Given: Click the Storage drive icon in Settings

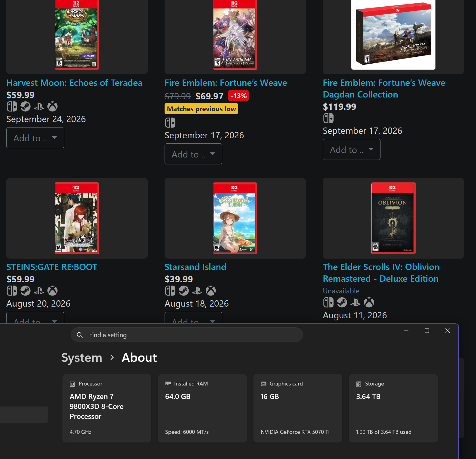Looking at the screenshot, I should tap(359, 384).
